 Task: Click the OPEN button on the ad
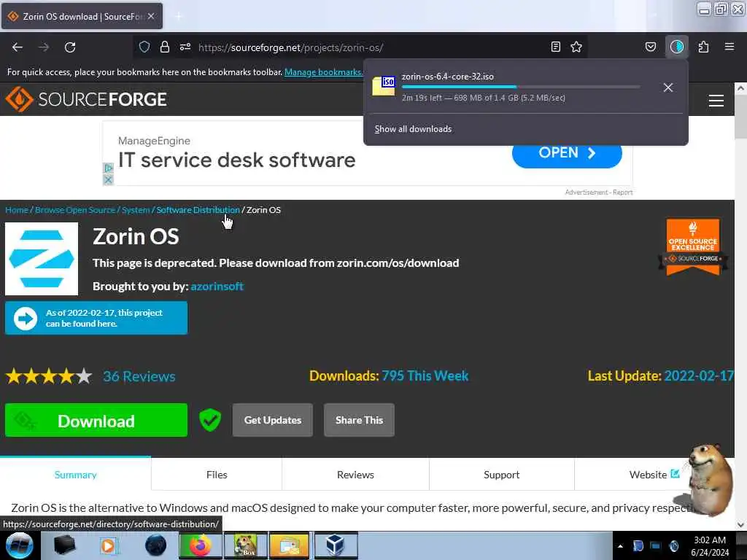point(567,153)
